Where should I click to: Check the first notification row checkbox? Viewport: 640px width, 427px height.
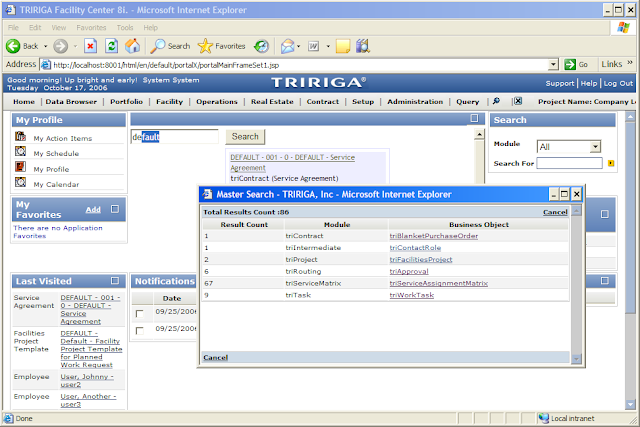(140, 315)
